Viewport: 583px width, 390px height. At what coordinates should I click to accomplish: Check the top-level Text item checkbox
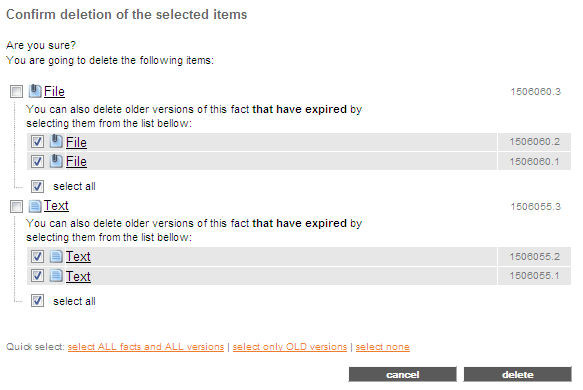click(16, 206)
